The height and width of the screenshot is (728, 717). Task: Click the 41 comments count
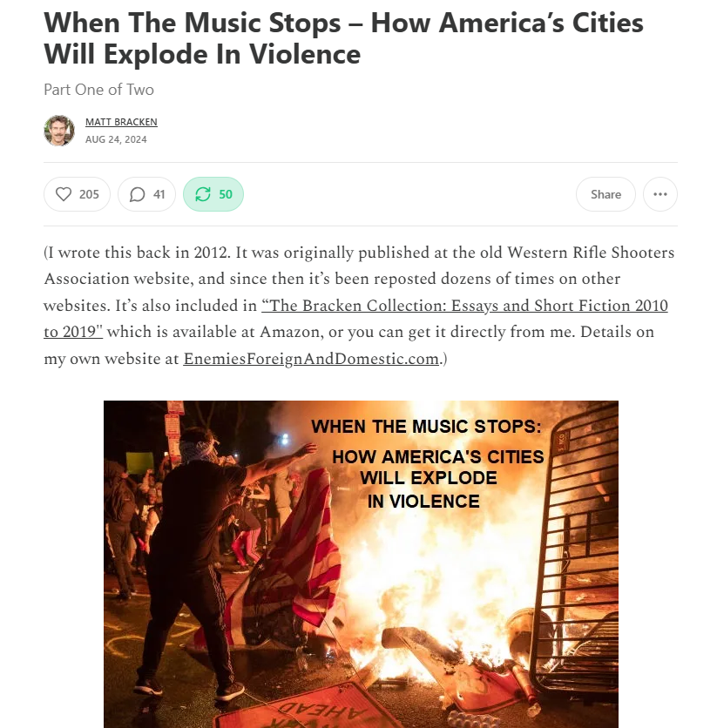click(x=159, y=194)
